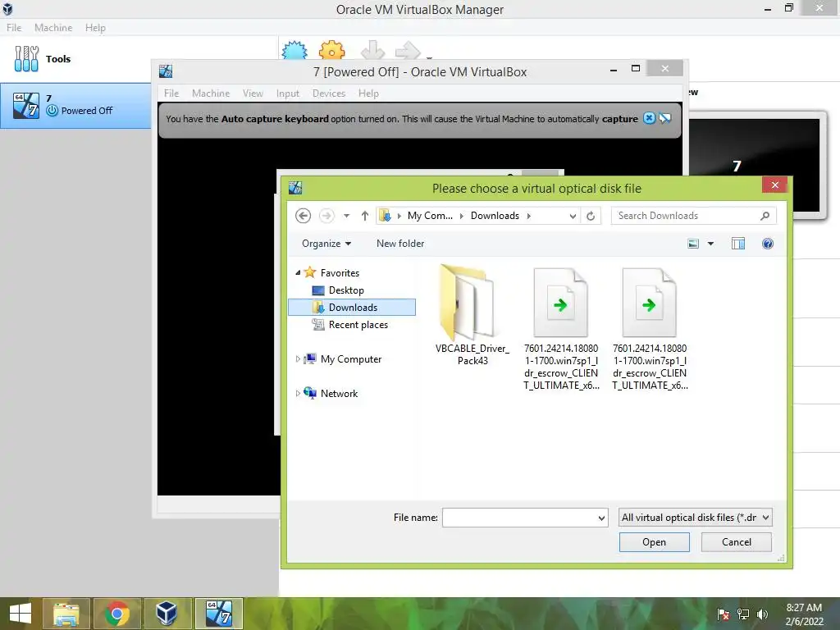Screen dimensions: 840x630
Task: Select the second 7601.24214 ISO file
Action: point(650,303)
